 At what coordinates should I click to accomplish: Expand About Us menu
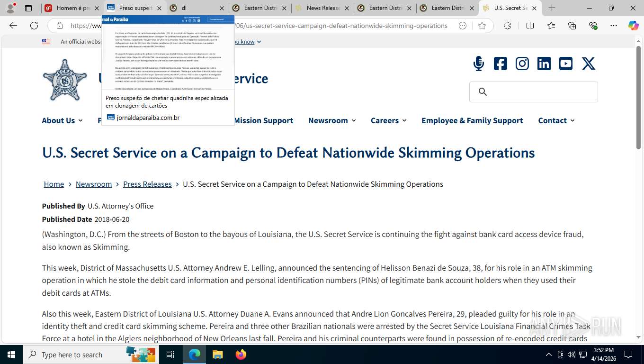click(x=62, y=120)
